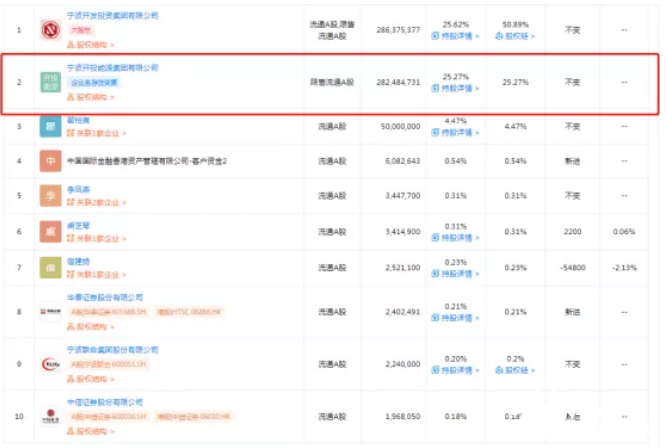The image size is (666, 448).
Task: Click the blue name-change tag under 宁波开投能源集团
Action: [94, 82]
